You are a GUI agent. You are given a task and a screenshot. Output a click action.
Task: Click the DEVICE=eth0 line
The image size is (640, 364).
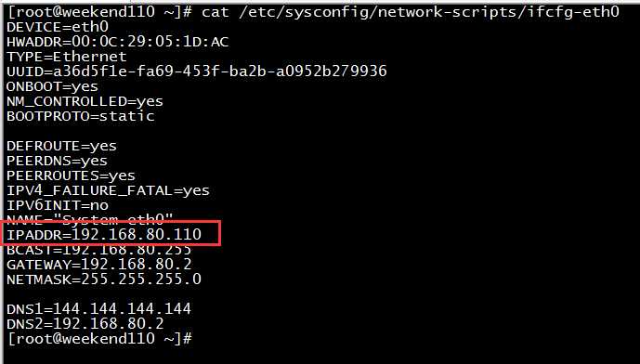pyautogui.click(x=58, y=27)
